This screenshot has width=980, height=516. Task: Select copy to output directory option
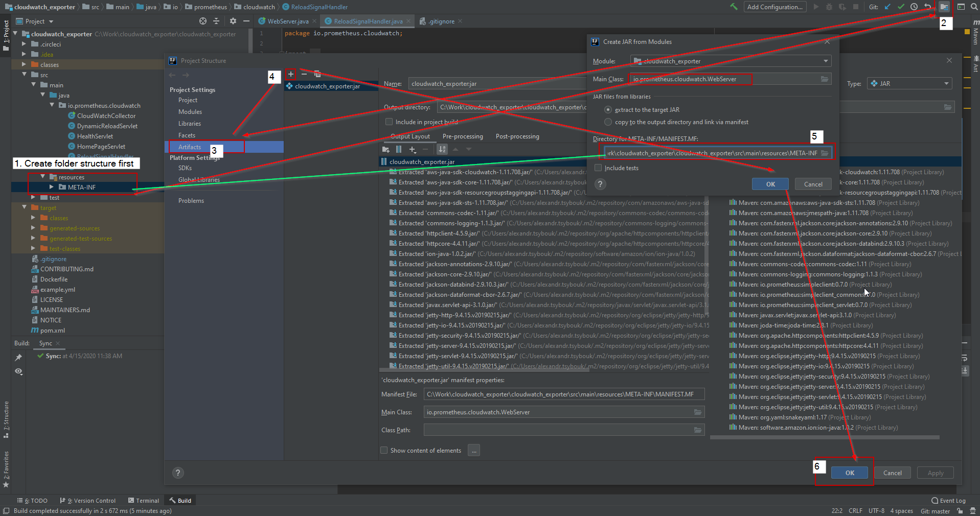tap(608, 122)
